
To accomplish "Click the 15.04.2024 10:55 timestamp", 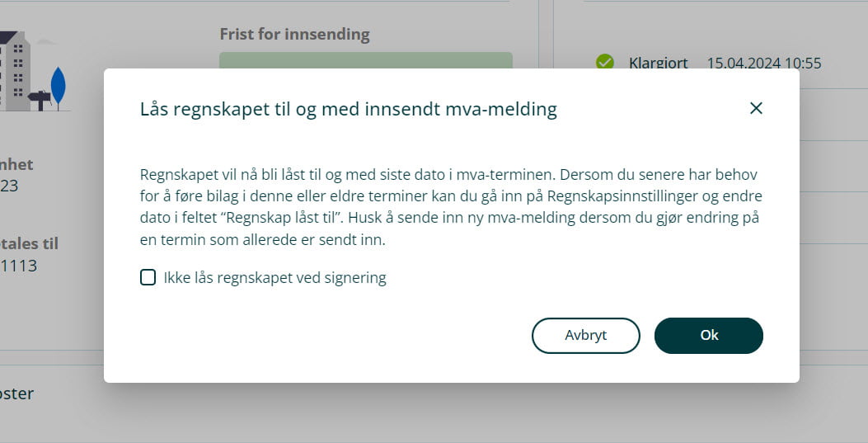I will [763, 63].
